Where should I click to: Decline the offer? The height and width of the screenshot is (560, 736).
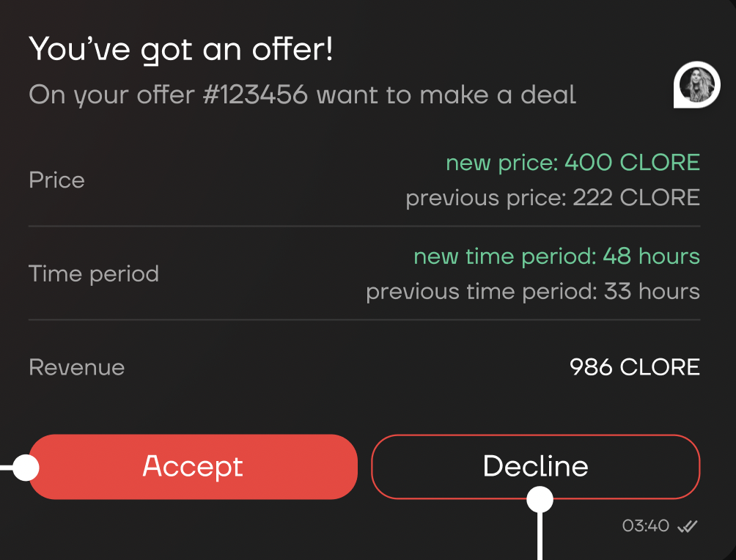(536, 466)
